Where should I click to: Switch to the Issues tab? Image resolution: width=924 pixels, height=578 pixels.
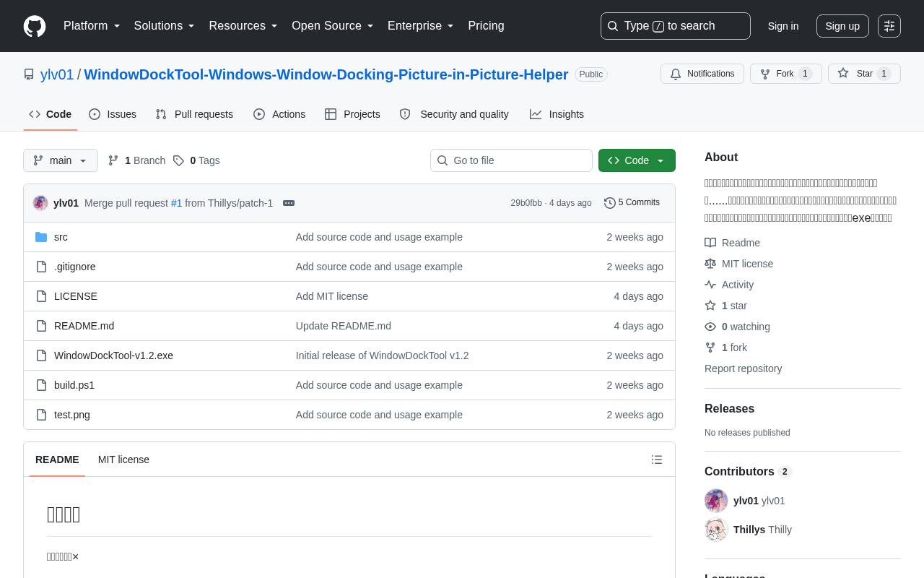[113, 114]
